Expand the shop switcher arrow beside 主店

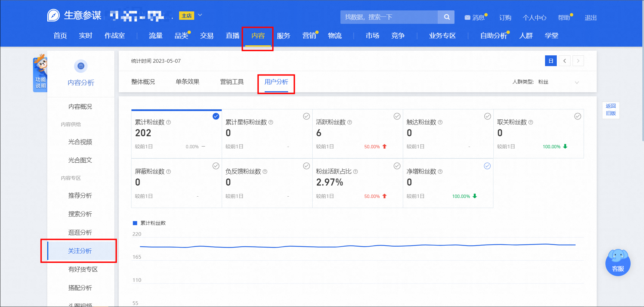click(200, 15)
